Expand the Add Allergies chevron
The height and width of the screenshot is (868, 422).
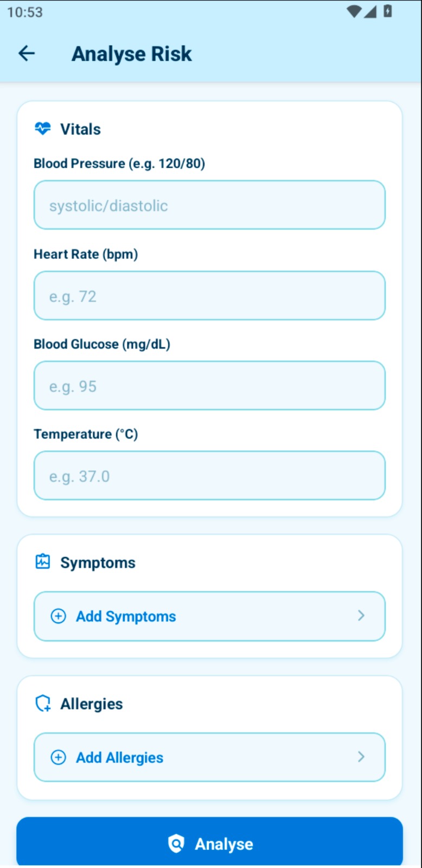pos(361,756)
